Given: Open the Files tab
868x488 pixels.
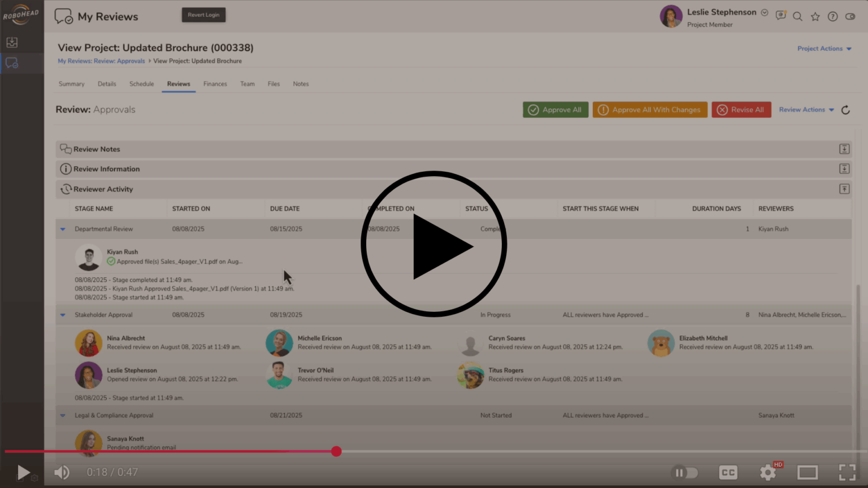Looking at the screenshot, I should pos(274,84).
